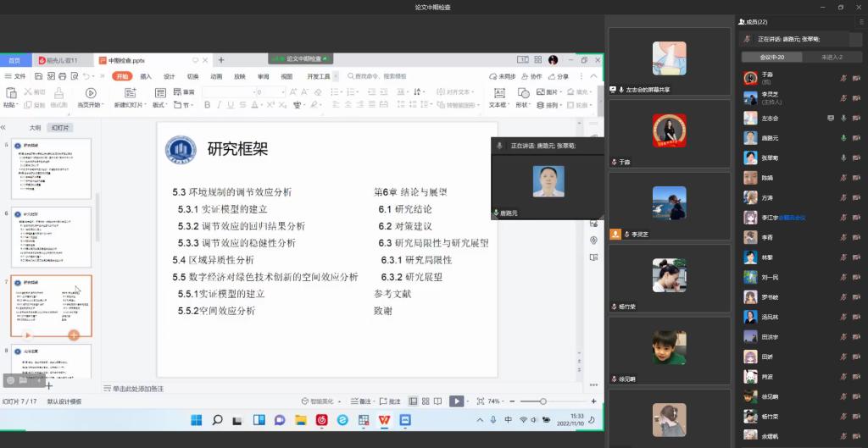This screenshot has height=448, width=868.
Task: Click the 分享 share icon in WPS
Action: [x=559, y=76]
